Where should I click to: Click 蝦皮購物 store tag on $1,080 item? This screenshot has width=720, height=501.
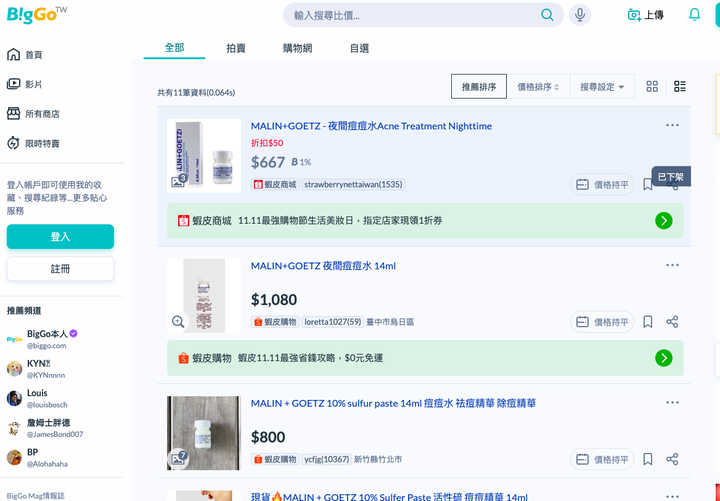[x=275, y=322]
